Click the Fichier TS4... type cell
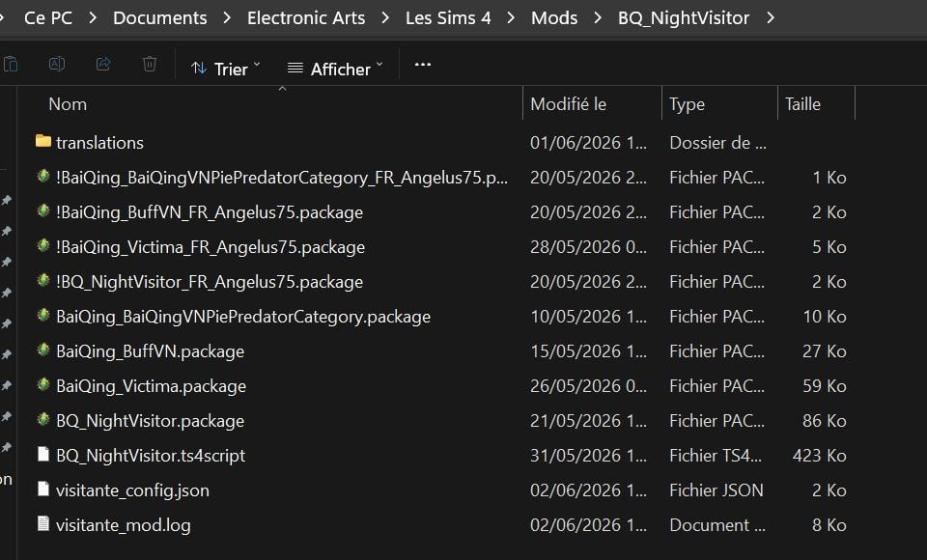 click(x=716, y=456)
